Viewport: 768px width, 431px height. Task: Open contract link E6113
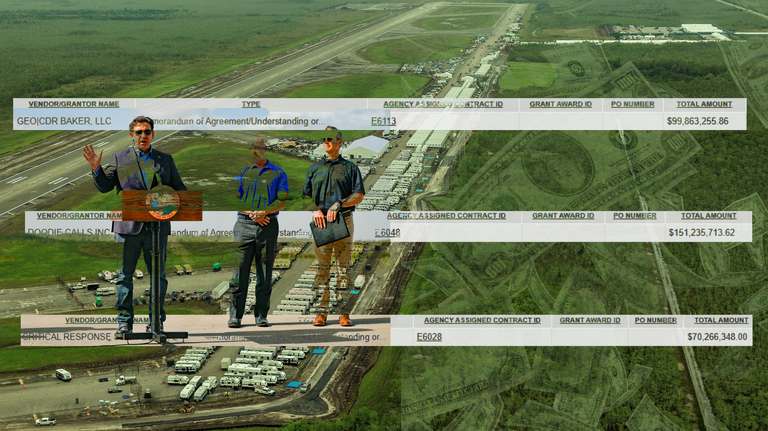(x=384, y=121)
